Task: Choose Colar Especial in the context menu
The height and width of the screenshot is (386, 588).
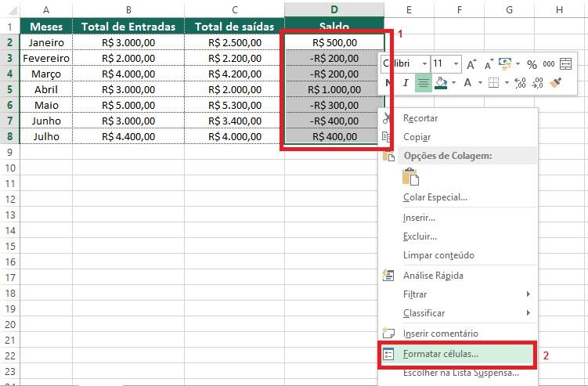Action: pos(435,197)
